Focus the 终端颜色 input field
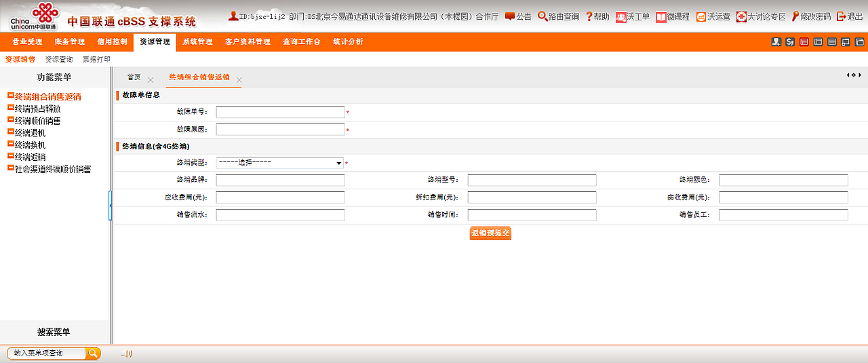 tap(783, 180)
